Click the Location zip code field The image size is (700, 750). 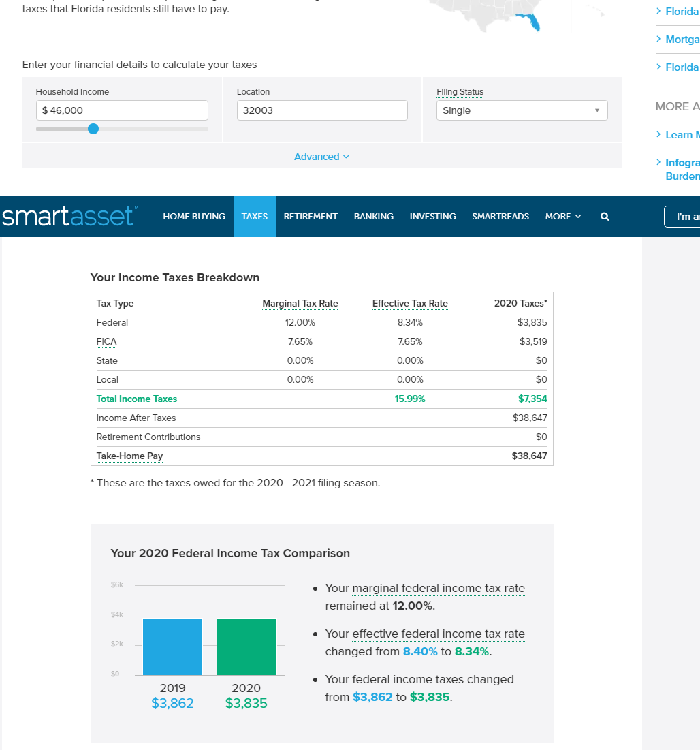(x=322, y=110)
